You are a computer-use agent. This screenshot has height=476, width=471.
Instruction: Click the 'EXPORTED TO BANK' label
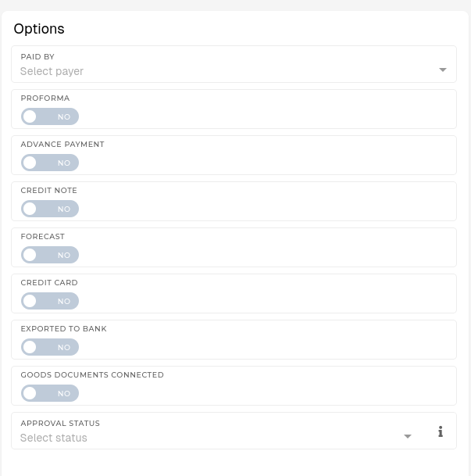coord(64,329)
